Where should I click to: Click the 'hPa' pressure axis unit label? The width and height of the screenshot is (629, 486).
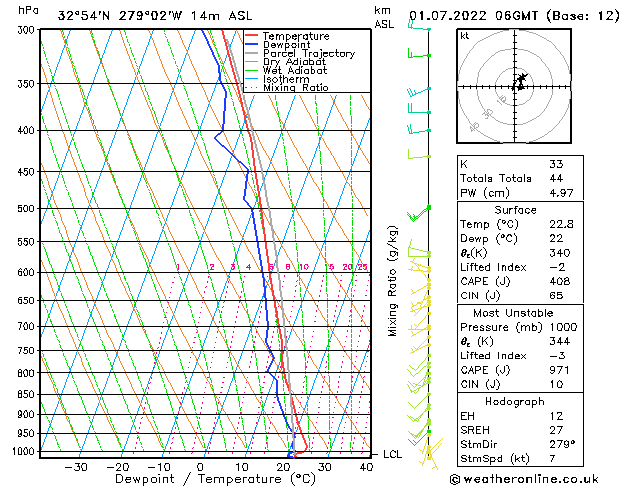pyautogui.click(x=28, y=10)
